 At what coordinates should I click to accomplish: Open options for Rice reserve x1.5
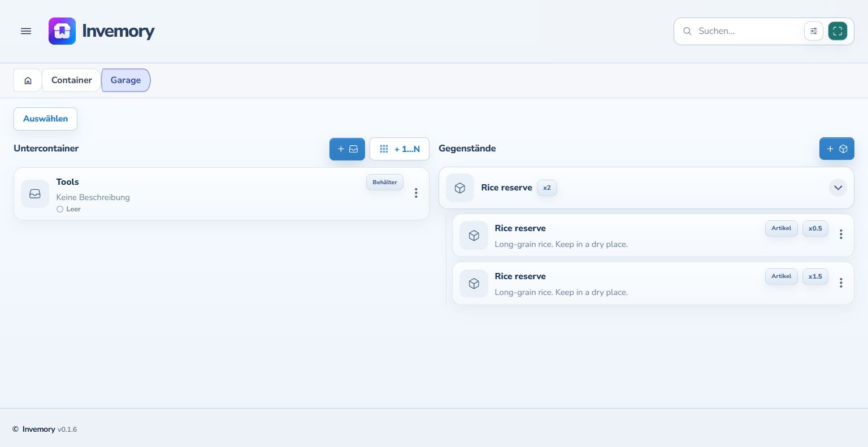(841, 283)
